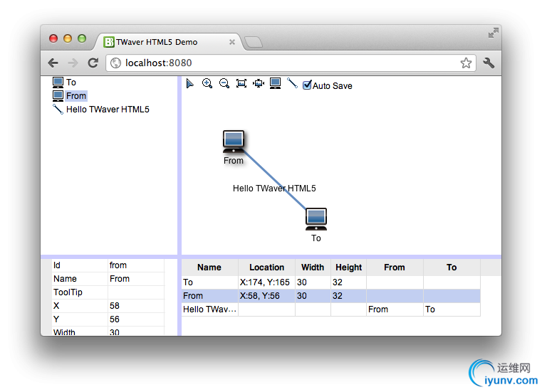
Task: Click the Y value 56 in property sheet
Action: (136, 319)
